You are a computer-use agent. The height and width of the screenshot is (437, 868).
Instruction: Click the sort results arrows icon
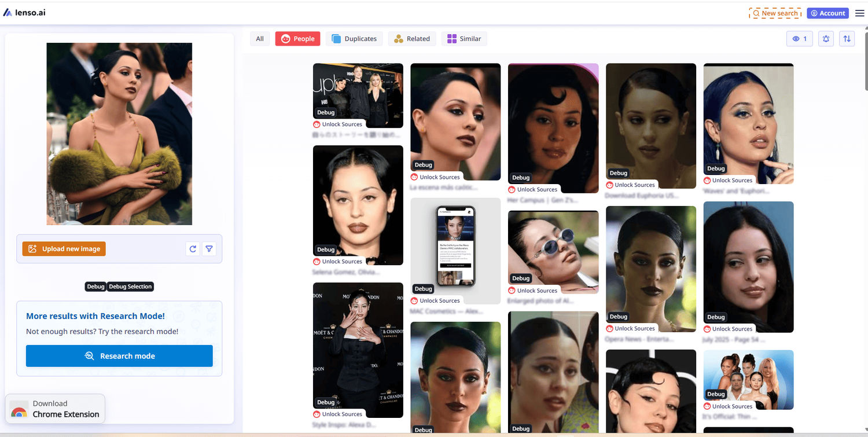(x=847, y=38)
